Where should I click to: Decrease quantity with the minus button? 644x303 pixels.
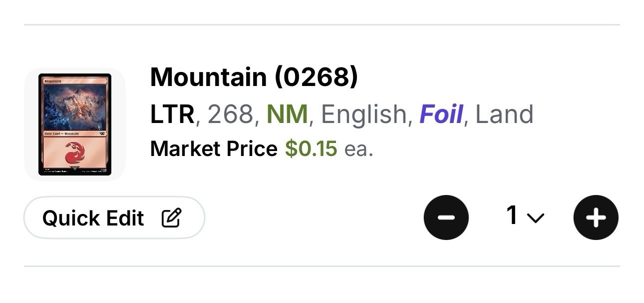(x=446, y=217)
